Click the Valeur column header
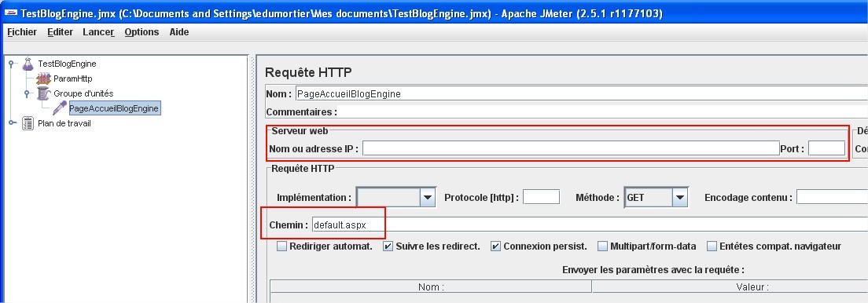868x303 pixels. click(x=730, y=287)
